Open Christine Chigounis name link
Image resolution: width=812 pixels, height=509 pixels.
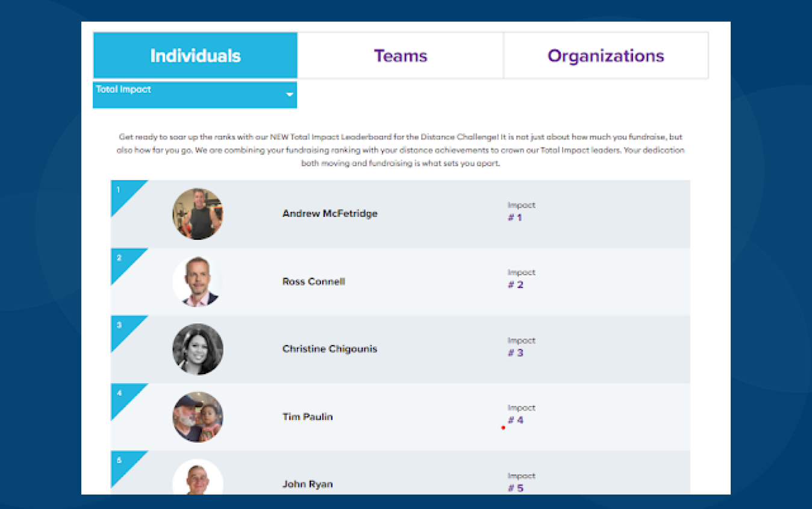click(x=329, y=349)
